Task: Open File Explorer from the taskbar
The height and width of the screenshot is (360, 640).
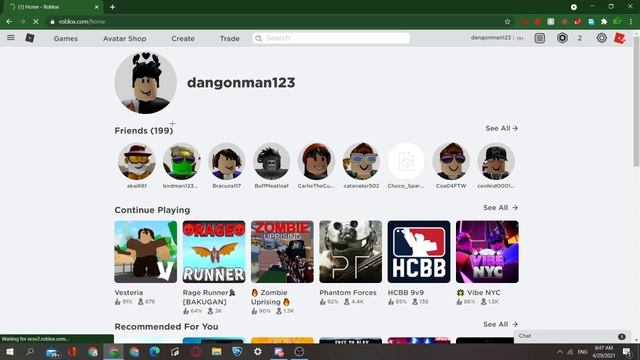Action: click(x=216, y=351)
